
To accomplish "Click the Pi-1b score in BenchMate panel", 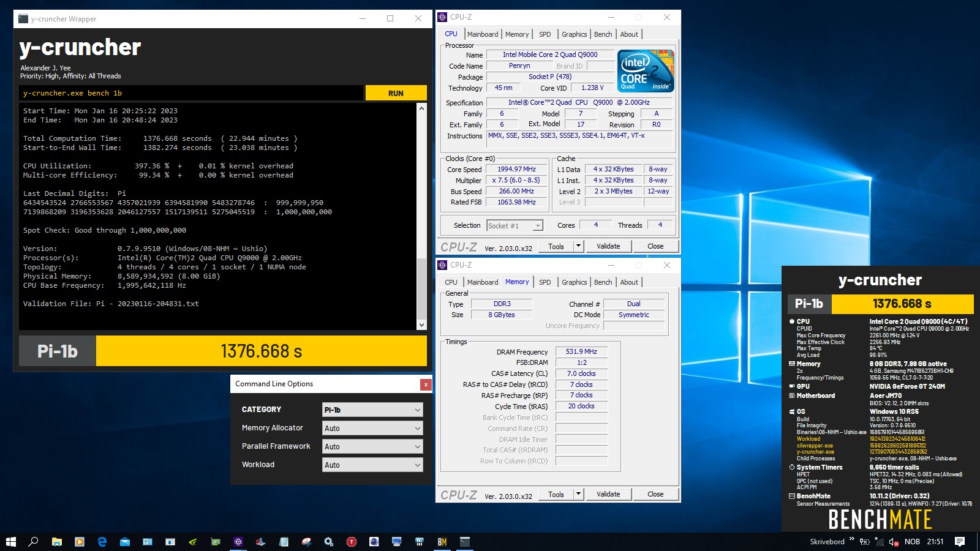I will click(x=902, y=304).
